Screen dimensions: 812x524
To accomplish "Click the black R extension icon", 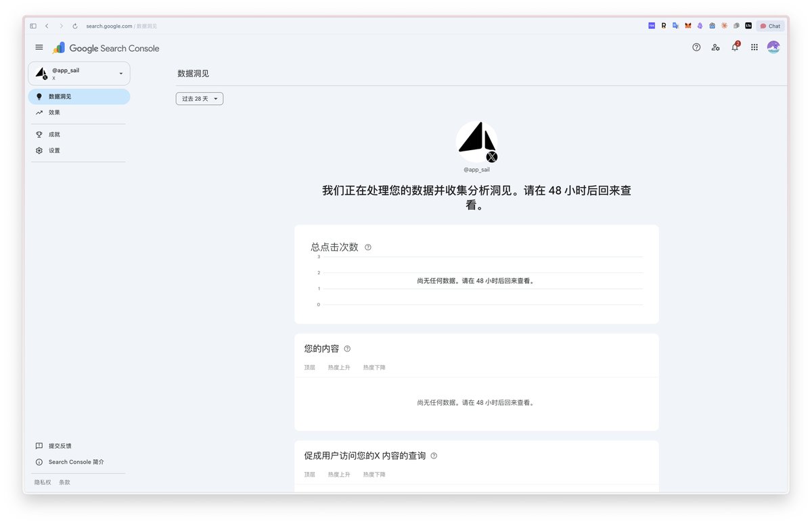I will pyautogui.click(x=664, y=26).
